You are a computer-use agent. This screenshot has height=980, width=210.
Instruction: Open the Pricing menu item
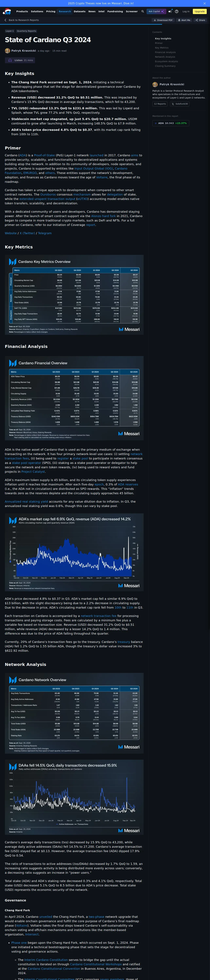tap(51, 11)
